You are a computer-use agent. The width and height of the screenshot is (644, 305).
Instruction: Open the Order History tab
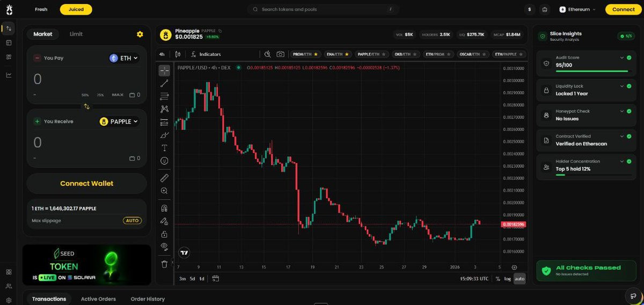(x=148, y=299)
